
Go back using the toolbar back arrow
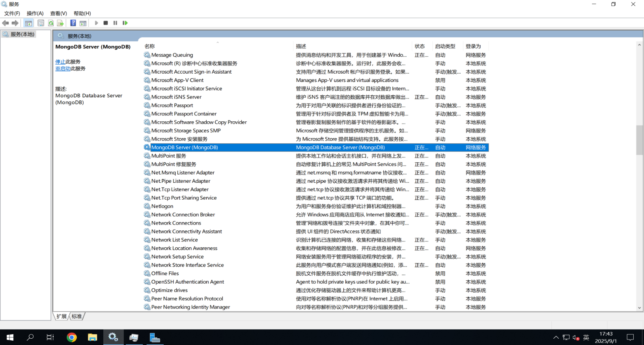coord(6,23)
